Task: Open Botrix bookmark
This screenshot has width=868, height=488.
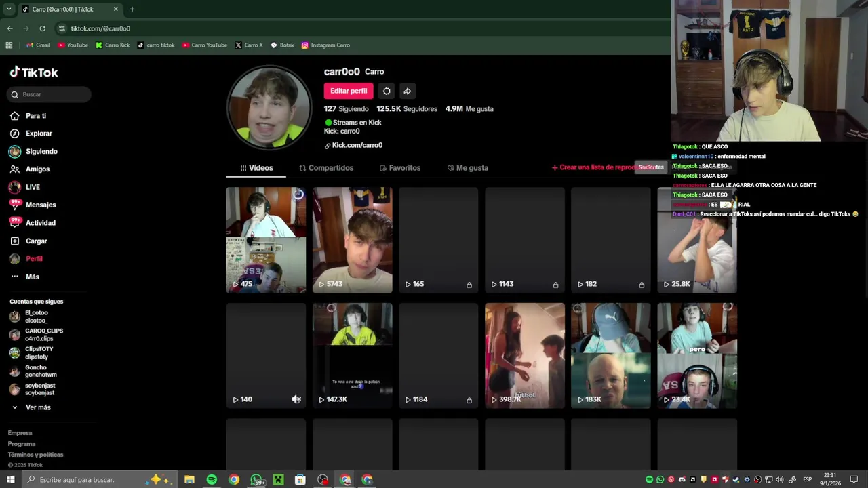Action: (x=282, y=45)
